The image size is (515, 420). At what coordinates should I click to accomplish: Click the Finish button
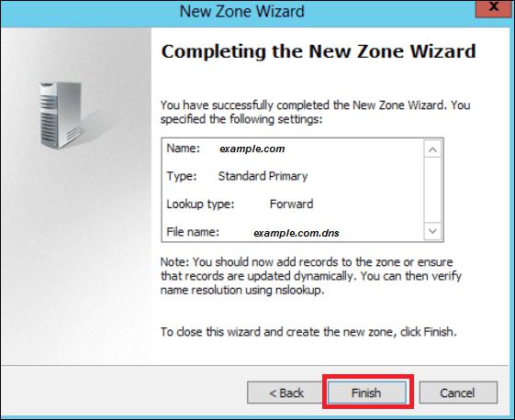pyautogui.click(x=366, y=392)
